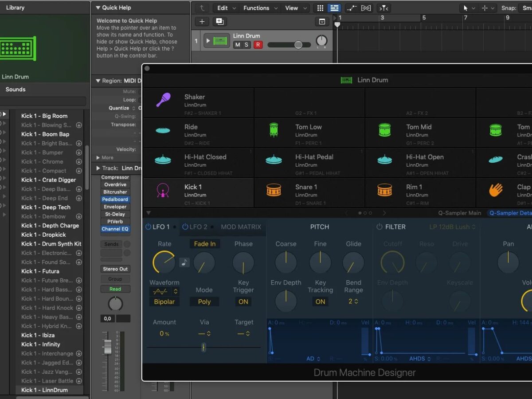The width and height of the screenshot is (532, 399).
Task: Mute the Linn Drum track
Action: tap(238, 45)
